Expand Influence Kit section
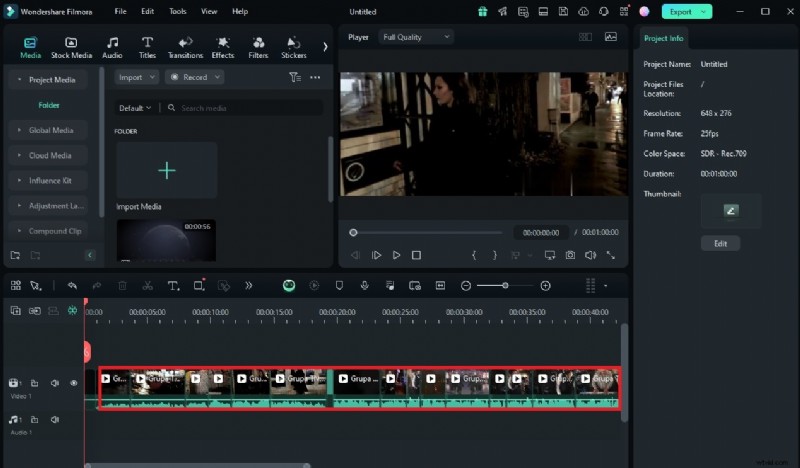Image resolution: width=800 pixels, height=468 pixels. pos(19,180)
